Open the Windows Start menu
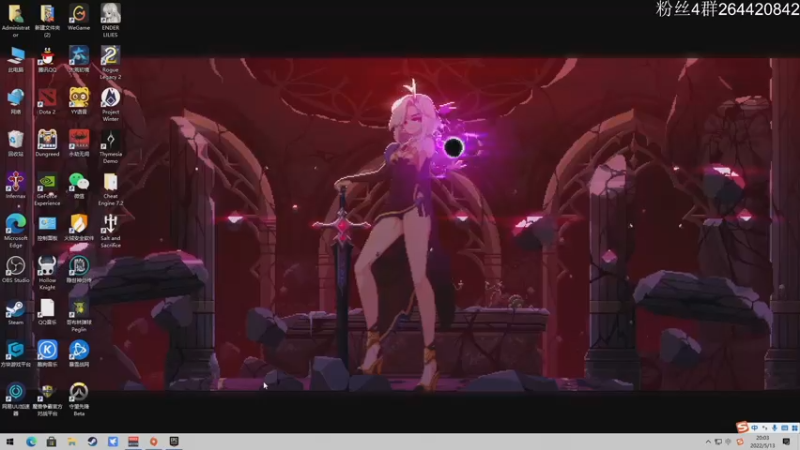This screenshot has height=450, width=800. 10,442
